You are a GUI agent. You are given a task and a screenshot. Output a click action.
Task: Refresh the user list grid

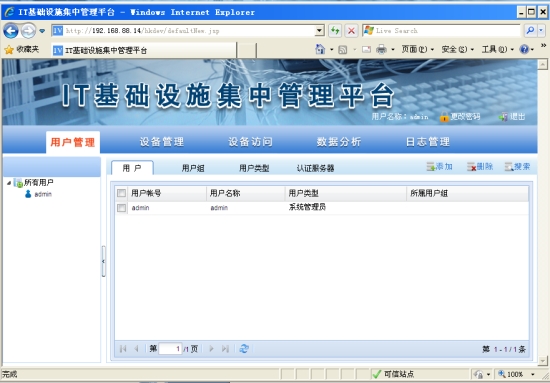pos(244,349)
